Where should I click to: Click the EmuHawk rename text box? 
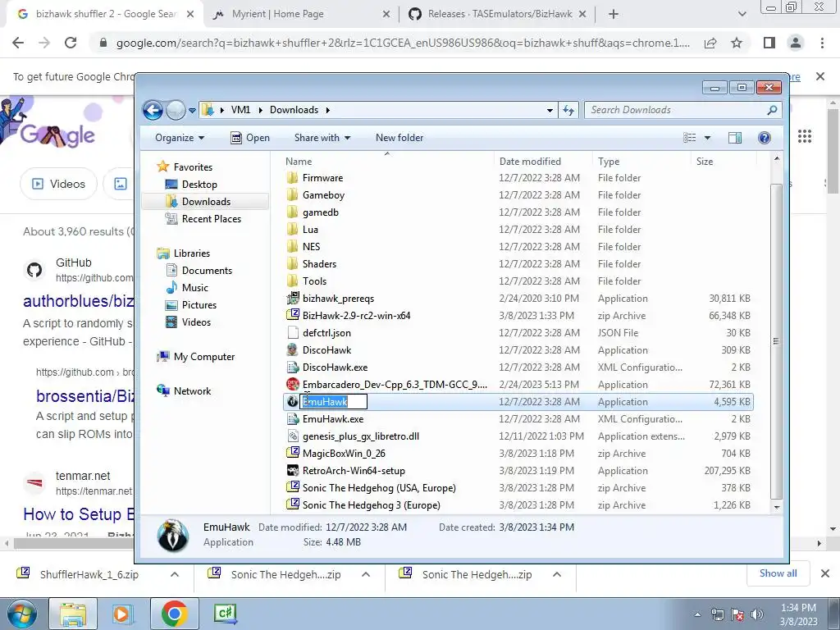[334, 402]
